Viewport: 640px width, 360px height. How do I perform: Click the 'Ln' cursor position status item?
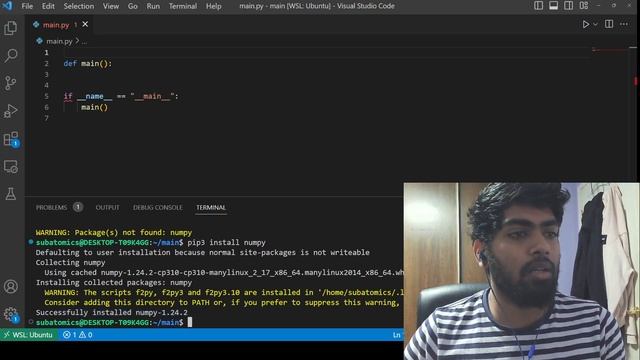[396, 335]
